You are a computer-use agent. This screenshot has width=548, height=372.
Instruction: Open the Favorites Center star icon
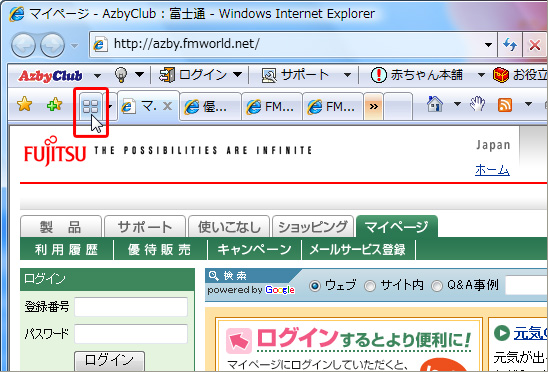coord(24,104)
